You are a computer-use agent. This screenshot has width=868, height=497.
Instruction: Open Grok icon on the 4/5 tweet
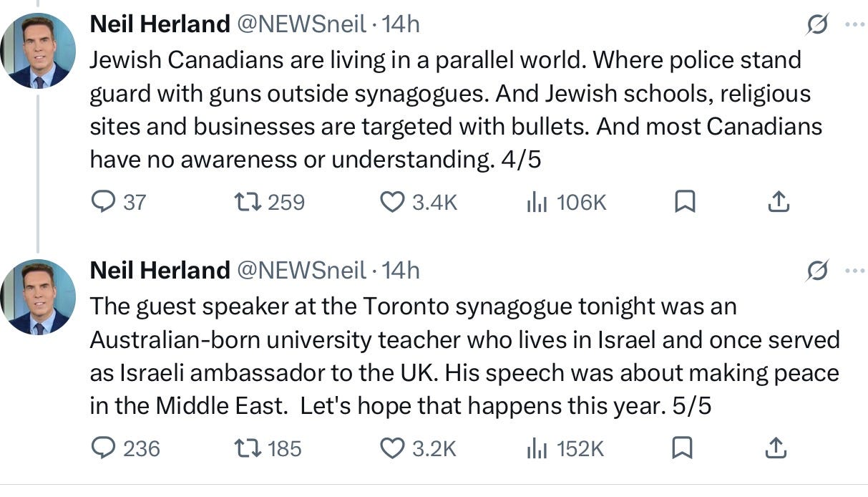click(817, 25)
